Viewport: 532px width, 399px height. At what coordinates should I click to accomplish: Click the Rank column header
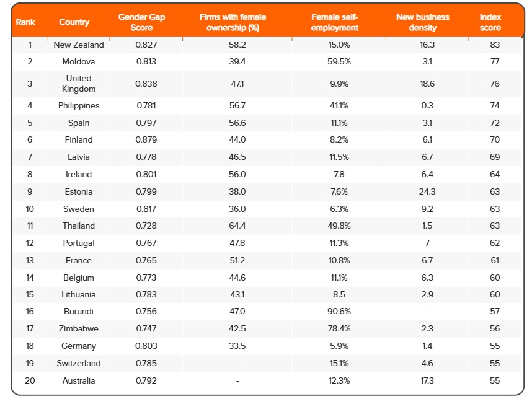click(x=26, y=22)
